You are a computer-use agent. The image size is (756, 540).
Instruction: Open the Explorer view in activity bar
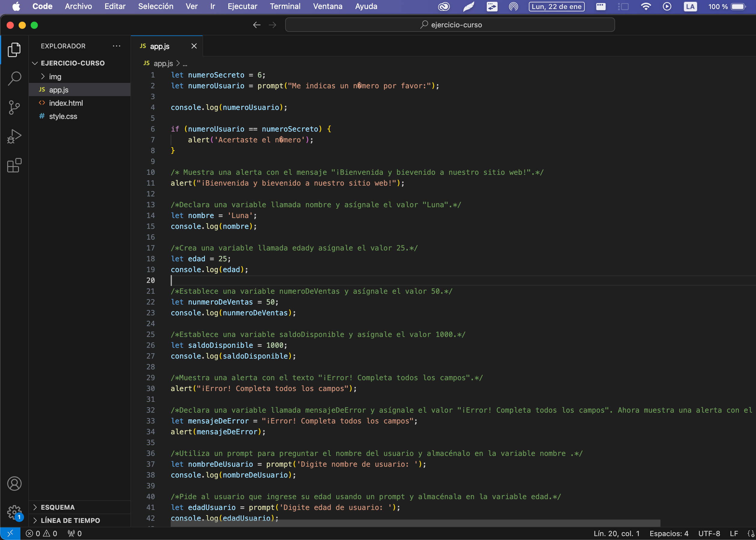point(14,50)
